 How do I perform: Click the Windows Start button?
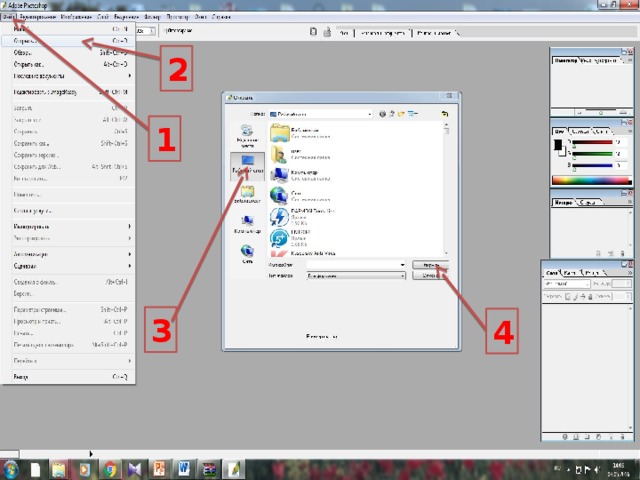click(12, 469)
